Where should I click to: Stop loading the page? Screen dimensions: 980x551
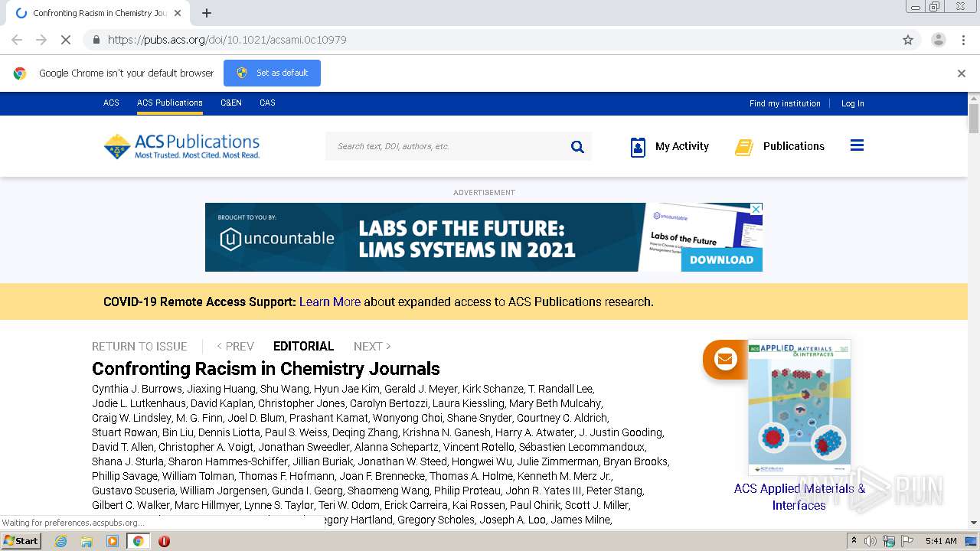point(66,40)
